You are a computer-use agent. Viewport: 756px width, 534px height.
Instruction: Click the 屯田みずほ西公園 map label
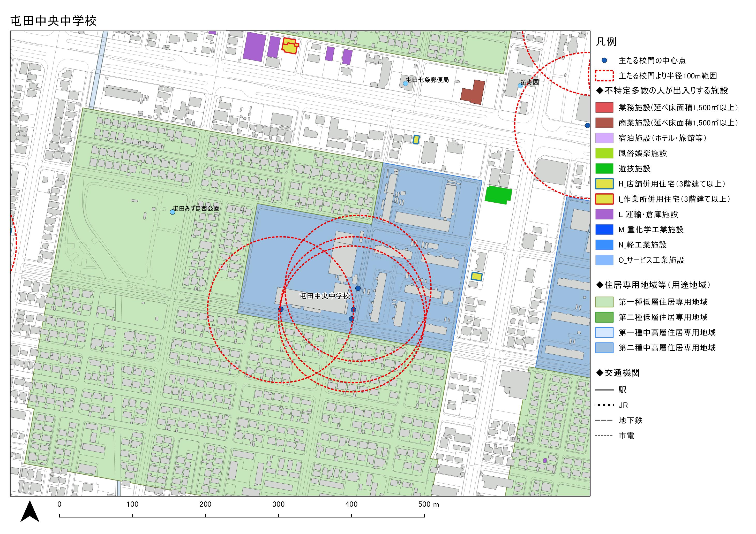click(x=196, y=208)
